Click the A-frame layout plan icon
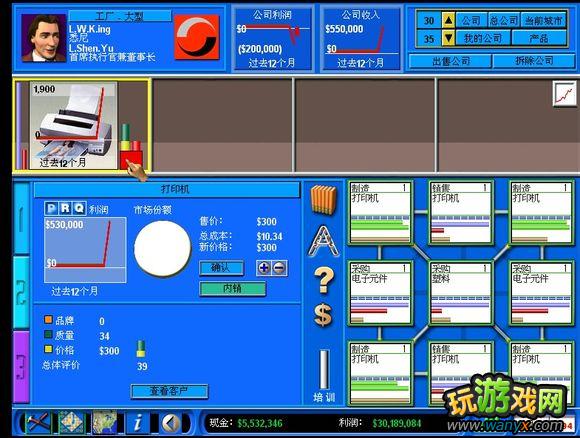 pos(324,241)
